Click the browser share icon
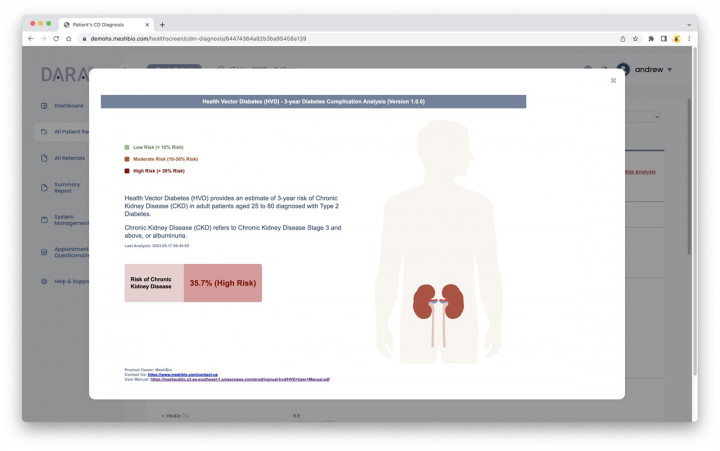The width and height of the screenshot is (720, 451). pyautogui.click(x=622, y=38)
